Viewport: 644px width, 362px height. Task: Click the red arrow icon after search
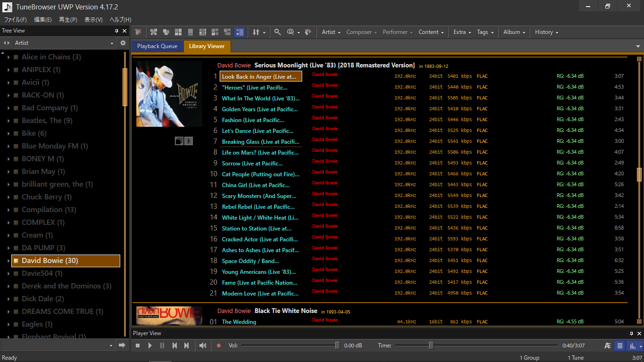[308, 32]
